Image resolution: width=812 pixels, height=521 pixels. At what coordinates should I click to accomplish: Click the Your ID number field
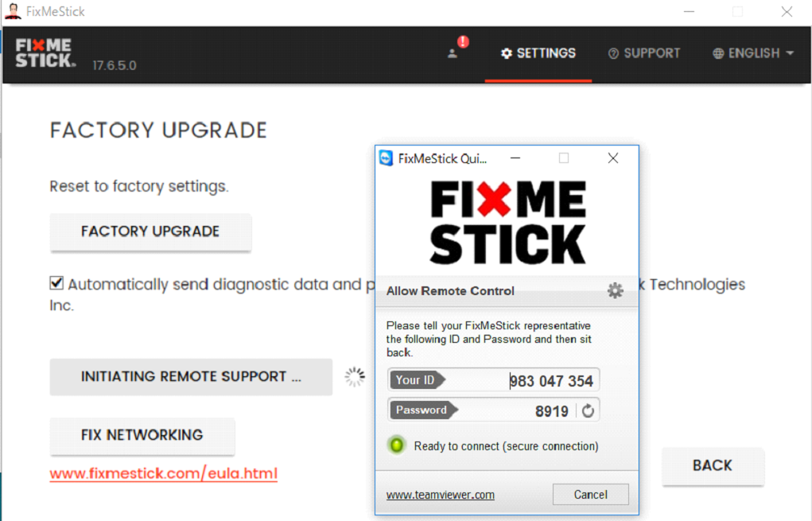click(494, 380)
